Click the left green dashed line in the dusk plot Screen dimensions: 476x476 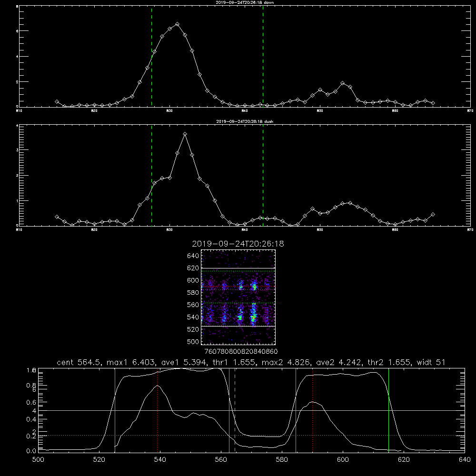point(151,176)
